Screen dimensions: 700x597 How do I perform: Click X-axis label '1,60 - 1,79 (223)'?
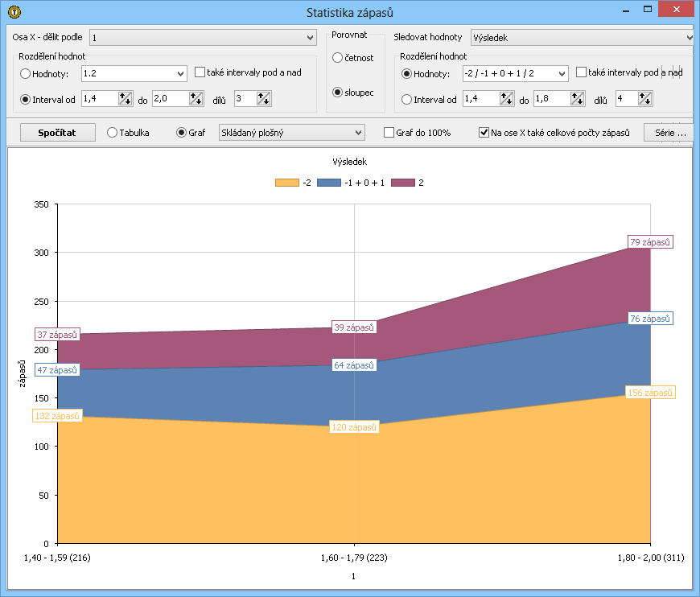tap(354, 558)
